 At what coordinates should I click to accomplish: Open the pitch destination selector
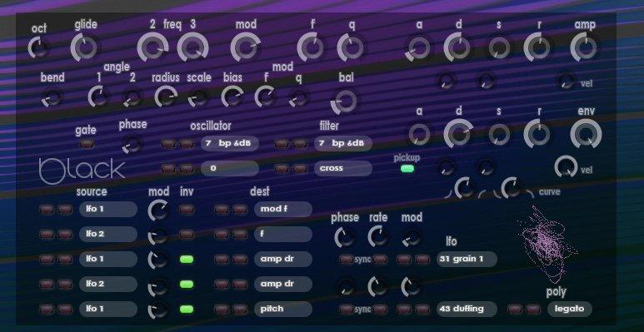tap(283, 309)
